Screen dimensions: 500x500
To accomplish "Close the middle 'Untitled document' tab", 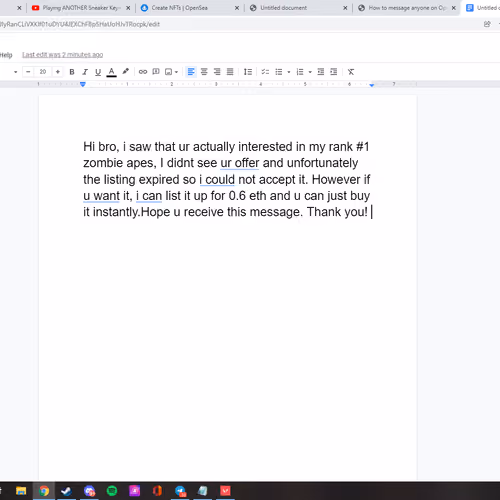I will click(345, 8).
